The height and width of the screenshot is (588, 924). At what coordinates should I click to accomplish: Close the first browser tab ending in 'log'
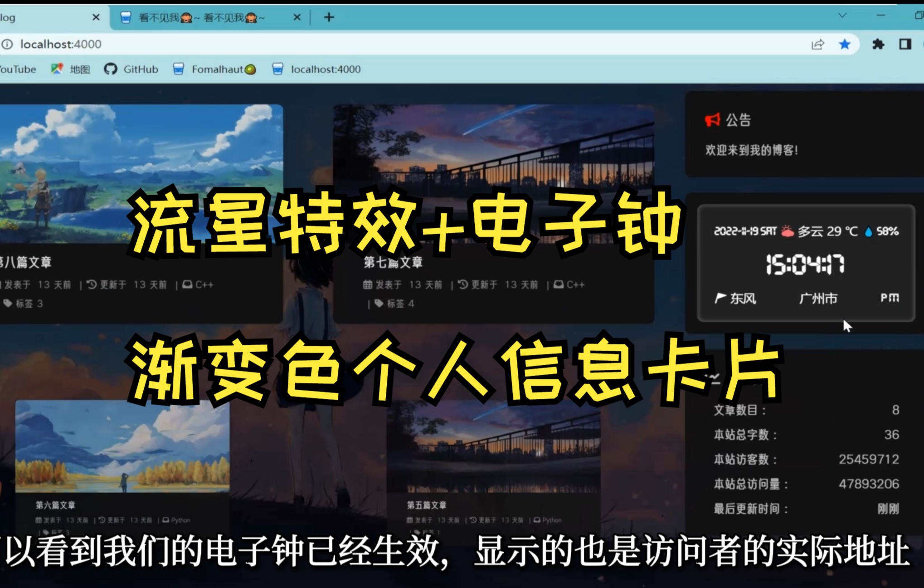(96, 18)
